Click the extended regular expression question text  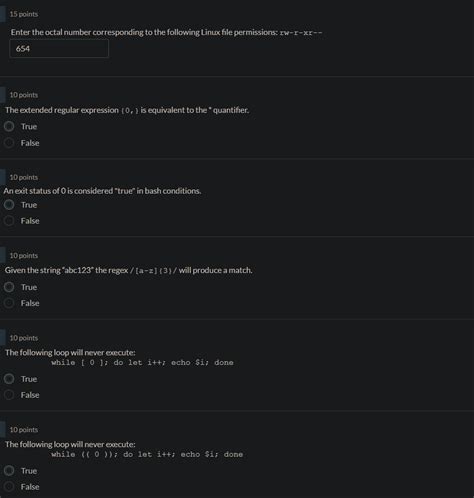click(127, 110)
